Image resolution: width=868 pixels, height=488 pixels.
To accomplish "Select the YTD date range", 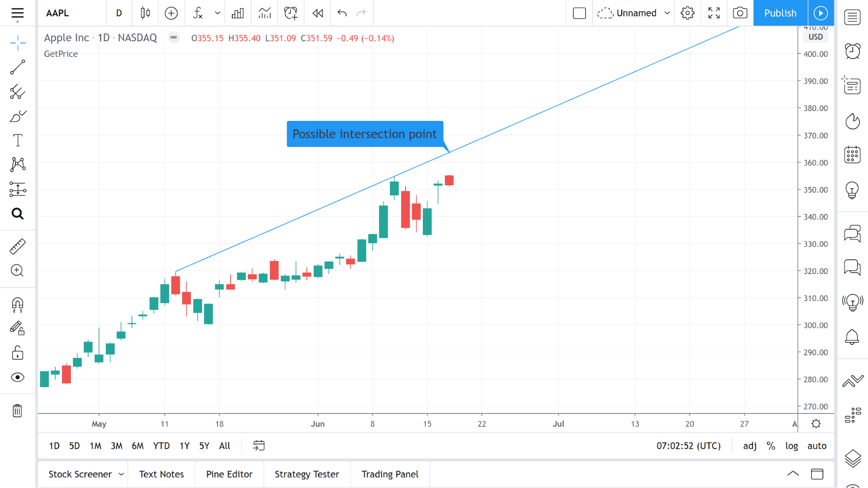I will 161,446.
